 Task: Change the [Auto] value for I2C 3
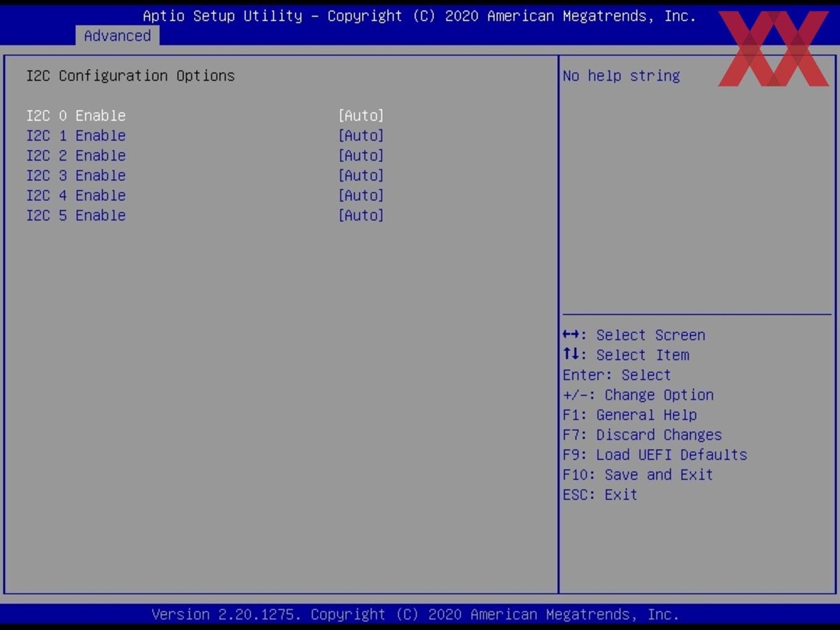coord(361,175)
